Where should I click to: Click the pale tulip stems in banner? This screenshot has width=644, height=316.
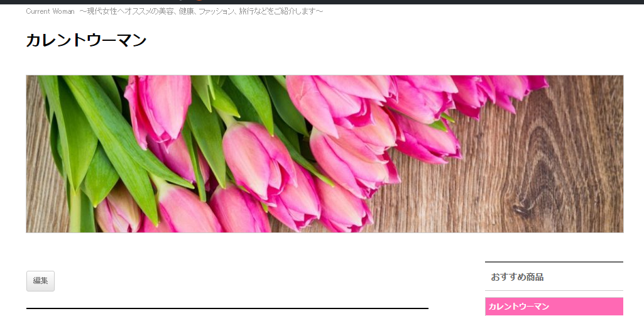coord(75,214)
